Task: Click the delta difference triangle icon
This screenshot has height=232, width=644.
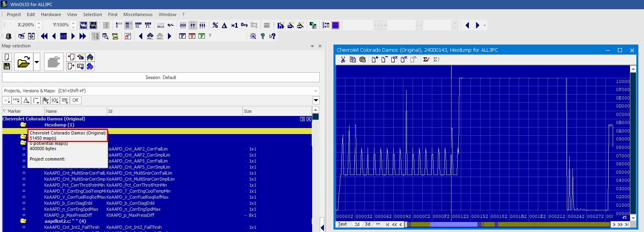Action: 225,25
